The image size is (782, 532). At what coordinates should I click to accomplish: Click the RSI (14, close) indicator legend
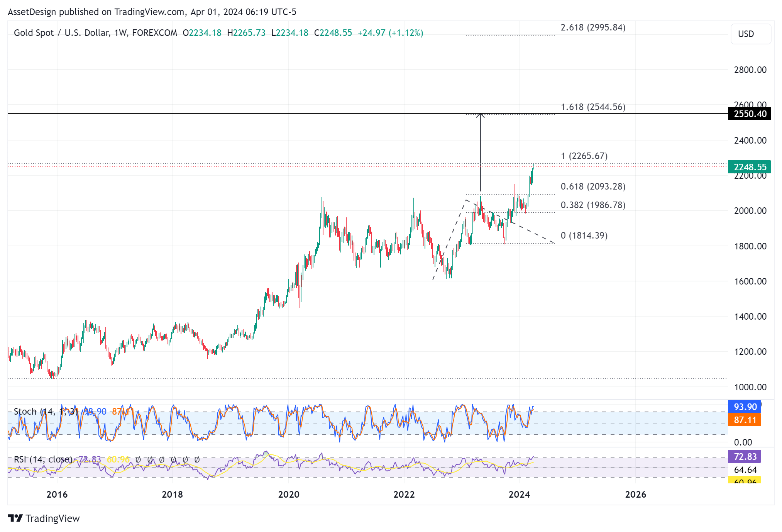[x=43, y=459]
